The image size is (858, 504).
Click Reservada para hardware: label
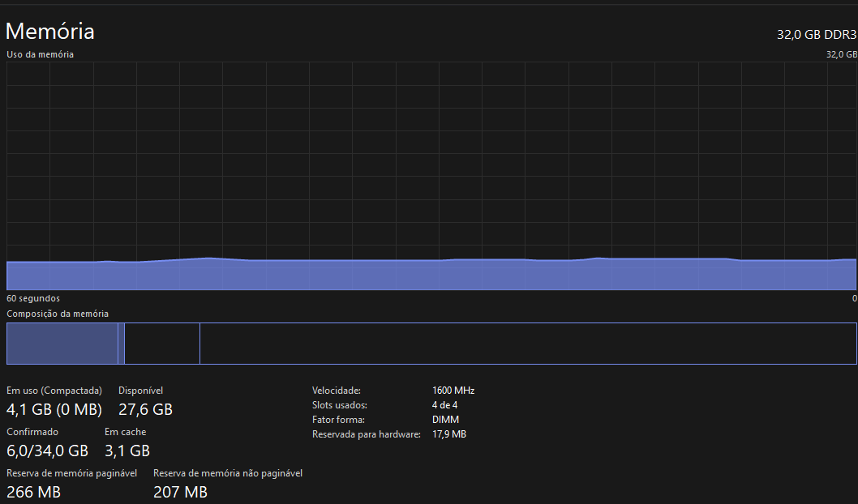(x=366, y=434)
